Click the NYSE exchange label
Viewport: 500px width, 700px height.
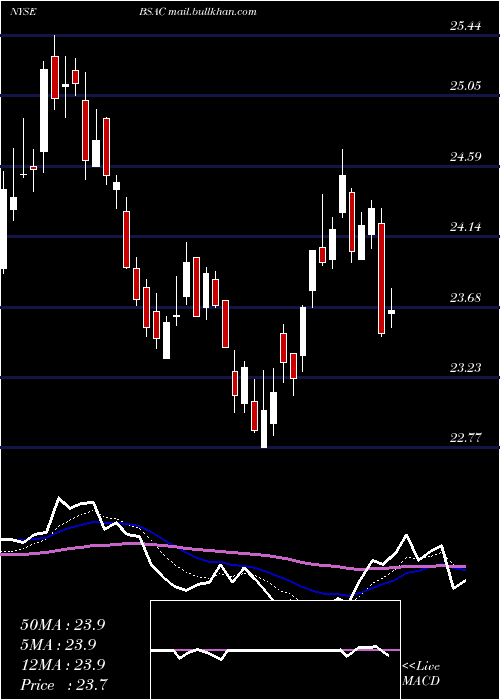(23, 12)
